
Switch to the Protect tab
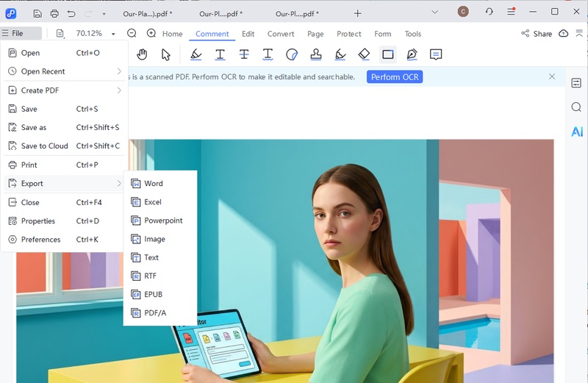(x=349, y=34)
